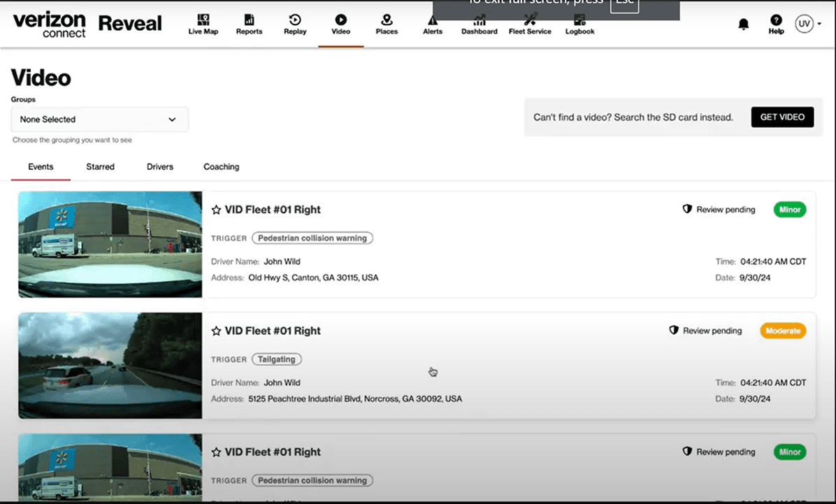Click driver name John Wild in Tailgating event
The height and width of the screenshot is (504, 836).
282,382
